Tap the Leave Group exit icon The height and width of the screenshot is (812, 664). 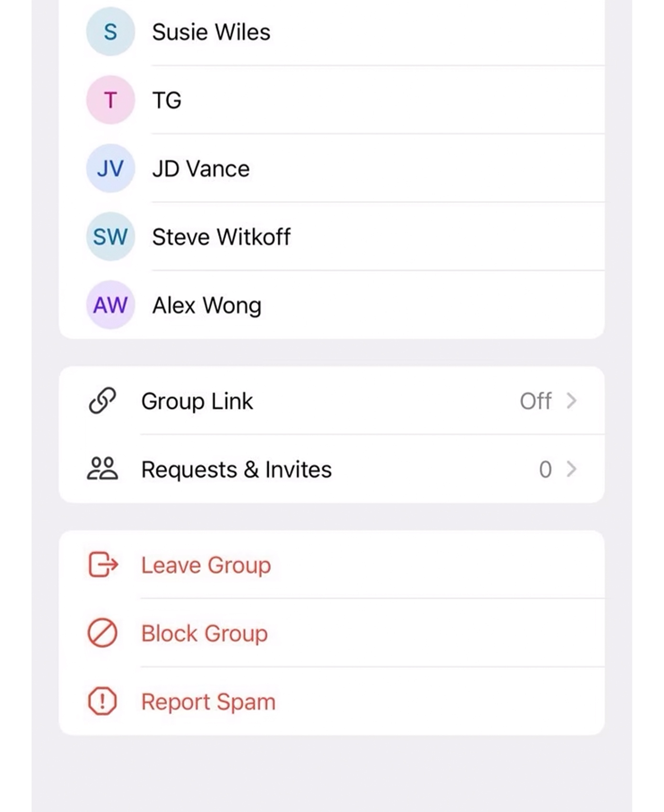pyautogui.click(x=103, y=565)
